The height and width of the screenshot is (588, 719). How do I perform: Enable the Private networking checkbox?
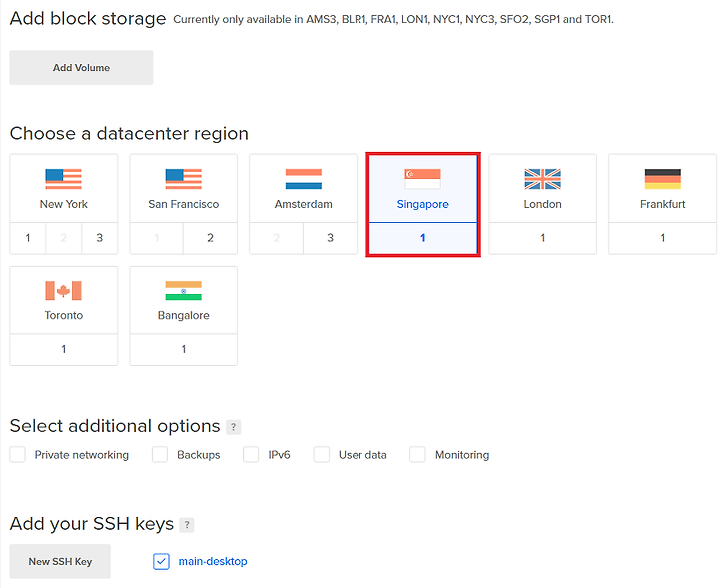pyautogui.click(x=17, y=455)
